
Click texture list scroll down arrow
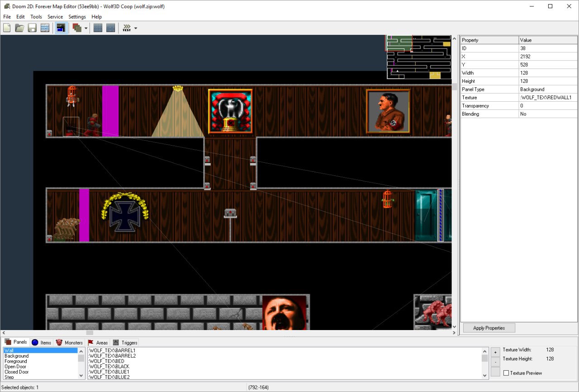point(484,375)
